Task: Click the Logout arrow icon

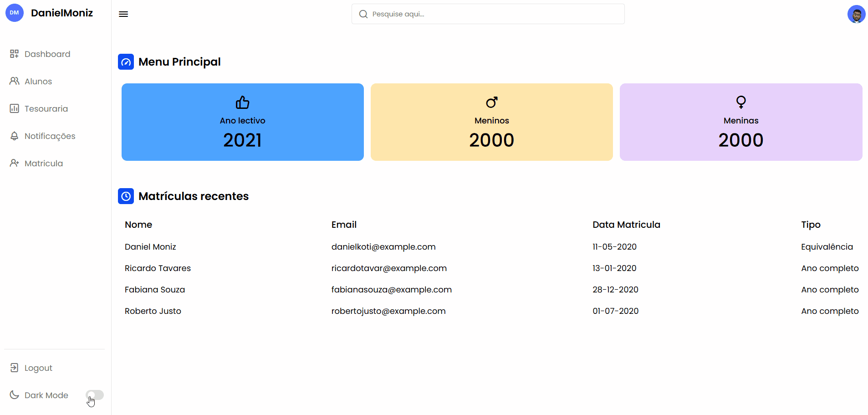Action: coord(15,368)
